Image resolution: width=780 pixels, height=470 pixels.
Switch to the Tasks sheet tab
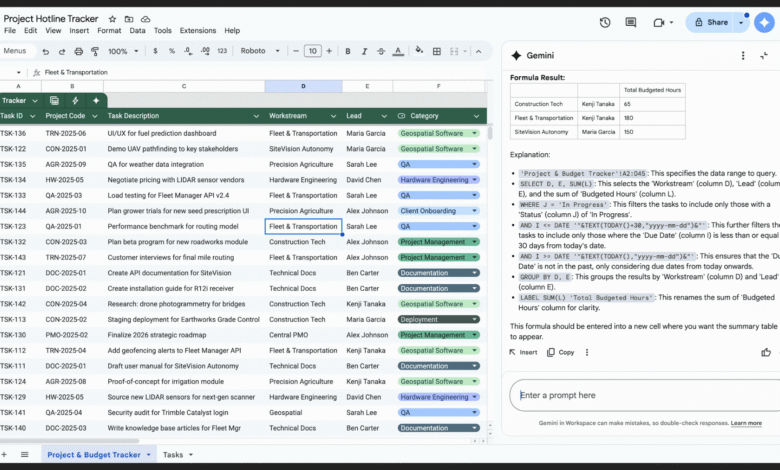tap(173, 455)
